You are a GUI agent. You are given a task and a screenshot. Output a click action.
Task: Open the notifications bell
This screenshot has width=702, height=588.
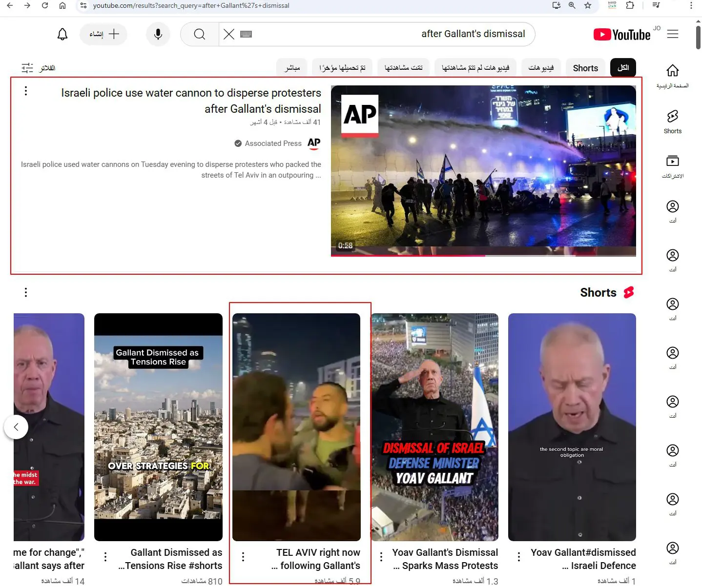click(62, 34)
